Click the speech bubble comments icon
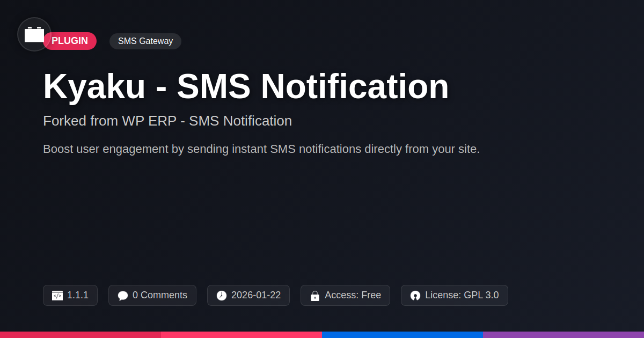The image size is (644, 338). pos(123,296)
